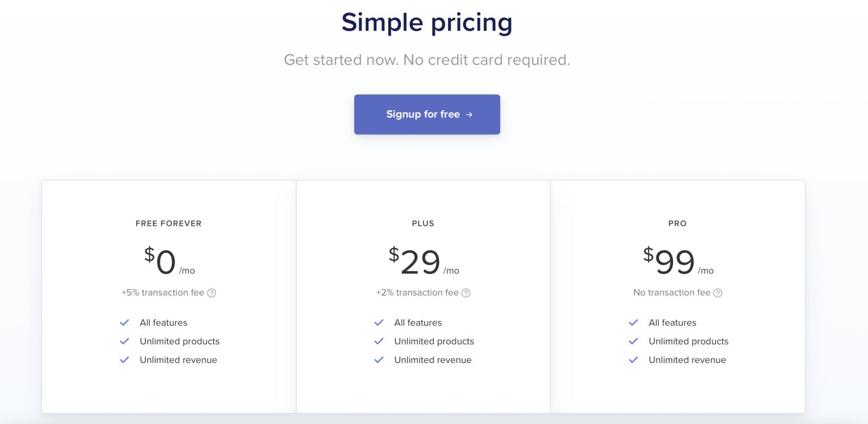This screenshot has height=424, width=868.
Task: Click the $29 per month price
Action: click(x=423, y=261)
